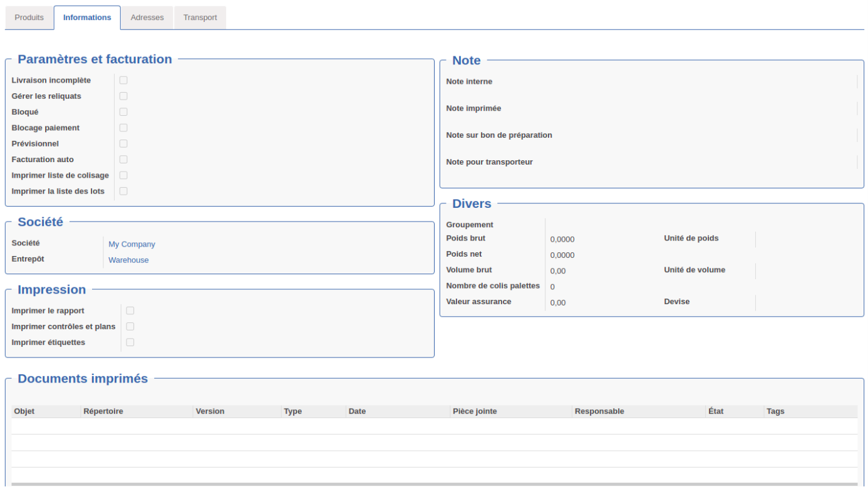Sort the table by the Objet column
The width and height of the screenshot is (868, 487).
[x=46, y=411]
